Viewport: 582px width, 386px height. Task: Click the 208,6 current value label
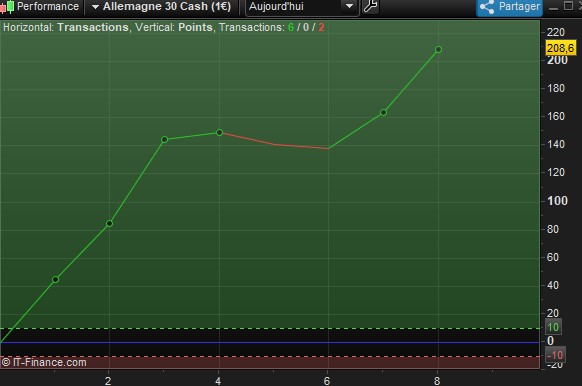tap(560, 48)
